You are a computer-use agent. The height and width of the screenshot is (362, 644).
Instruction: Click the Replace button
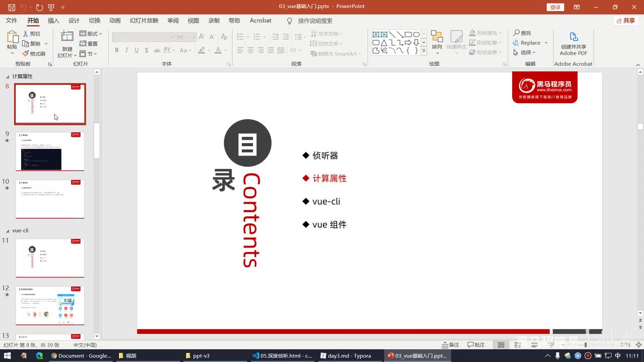click(527, 43)
